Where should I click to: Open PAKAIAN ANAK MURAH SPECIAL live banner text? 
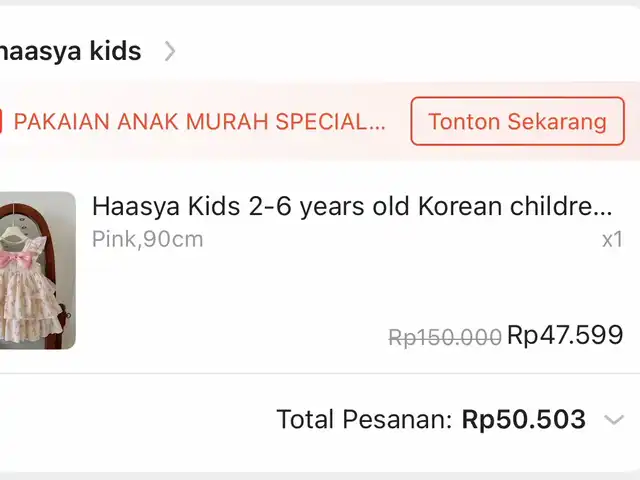[199, 121]
